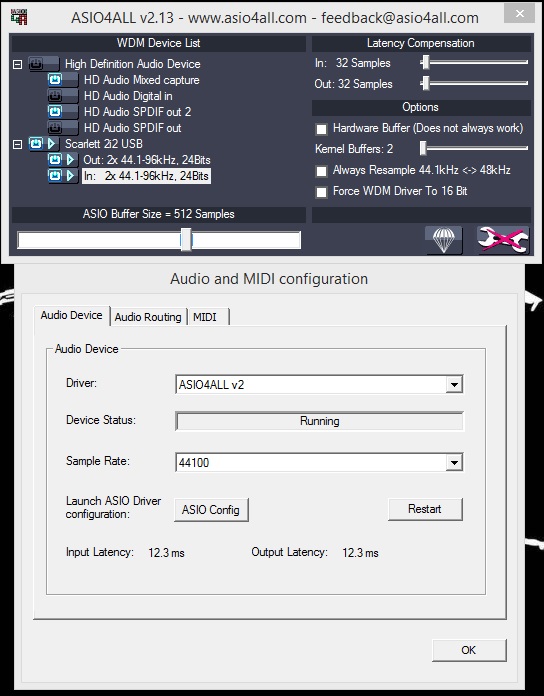
Task: Check Always Resample 44.1kHz <-> 48kHz
Action: point(321,171)
